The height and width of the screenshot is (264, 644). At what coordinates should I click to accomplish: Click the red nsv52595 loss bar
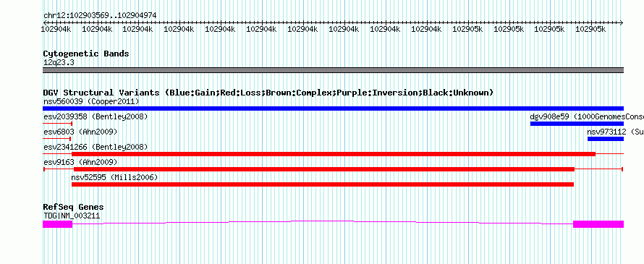[x=323, y=184]
